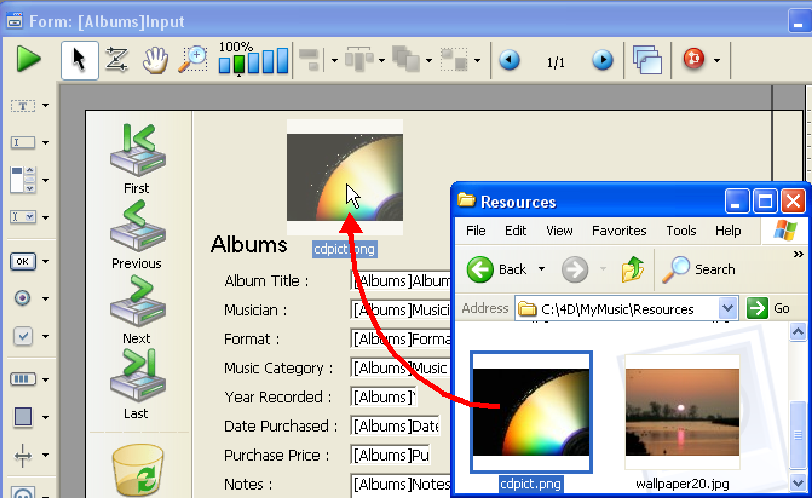Open the Favorites menu in Resources window
Image resolution: width=812 pixels, height=498 pixels.
click(x=619, y=230)
